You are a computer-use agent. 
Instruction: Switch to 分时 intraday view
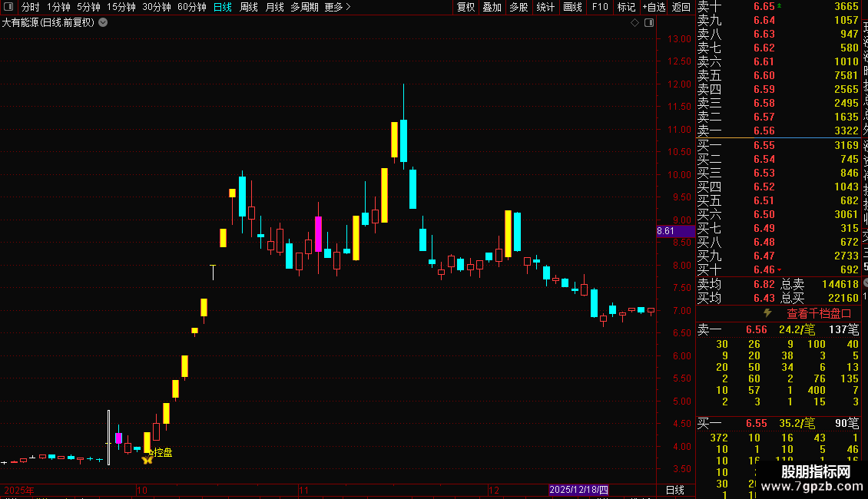click(31, 7)
